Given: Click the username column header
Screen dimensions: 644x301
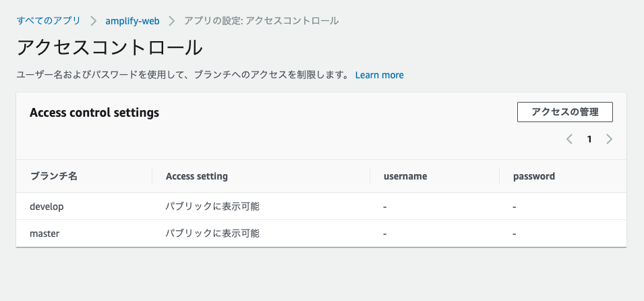Looking at the screenshot, I should [x=405, y=176].
